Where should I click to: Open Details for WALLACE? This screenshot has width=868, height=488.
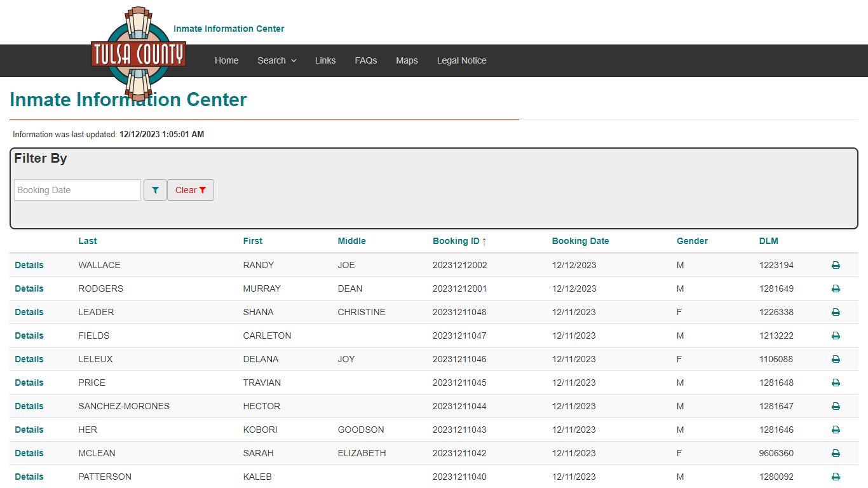click(29, 265)
